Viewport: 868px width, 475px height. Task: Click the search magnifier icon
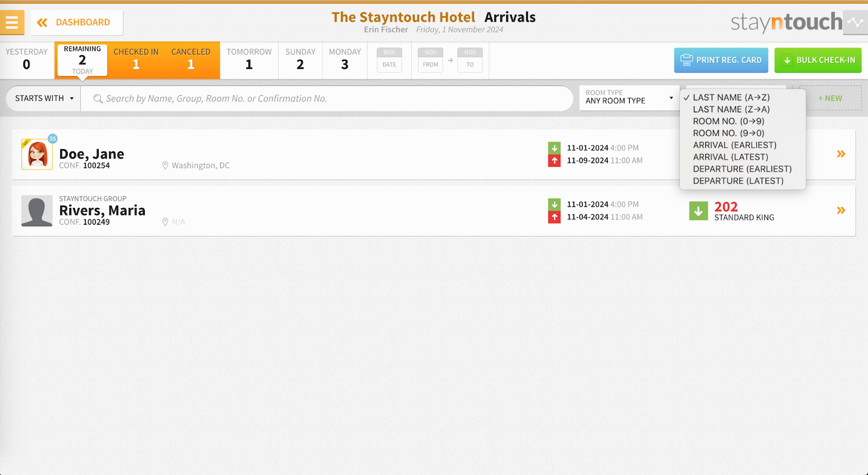[98, 99]
